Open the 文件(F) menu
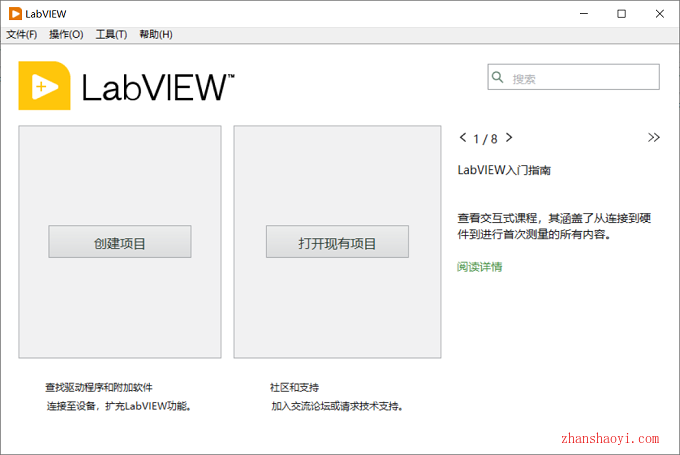Screen dimensions: 680x455 [21, 34]
